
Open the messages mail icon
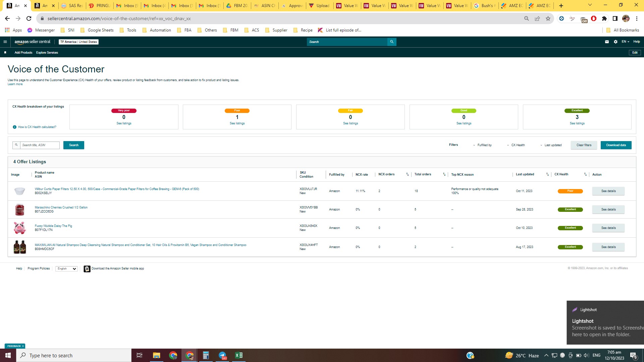tap(607, 42)
